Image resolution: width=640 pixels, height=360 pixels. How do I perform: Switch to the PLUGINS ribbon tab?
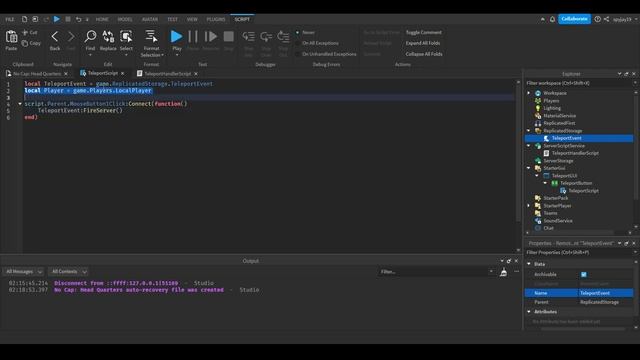(216, 19)
